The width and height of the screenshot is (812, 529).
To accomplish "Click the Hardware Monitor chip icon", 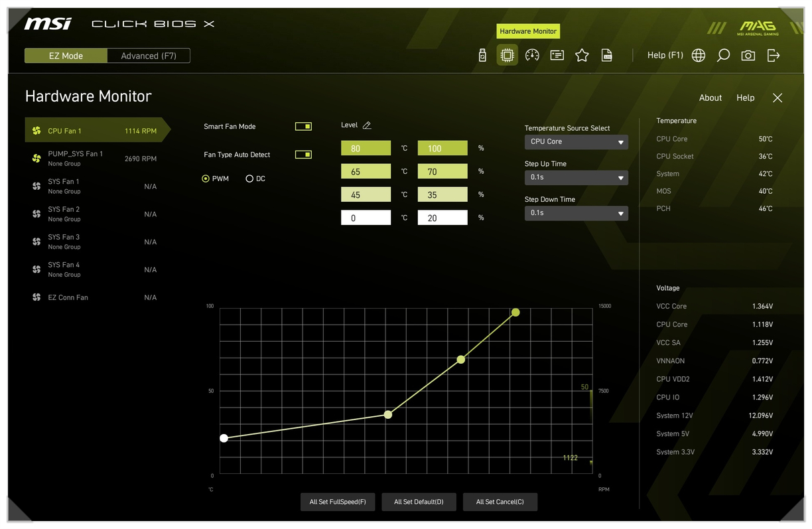I will pos(507,55).
